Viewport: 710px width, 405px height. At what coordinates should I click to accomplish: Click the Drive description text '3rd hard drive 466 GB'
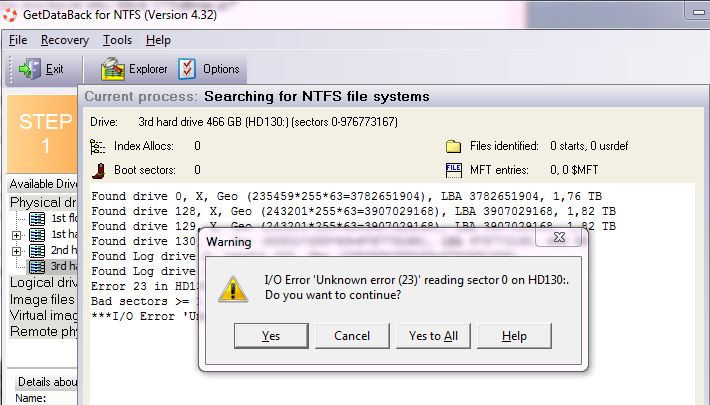click(x=190, y=122)
